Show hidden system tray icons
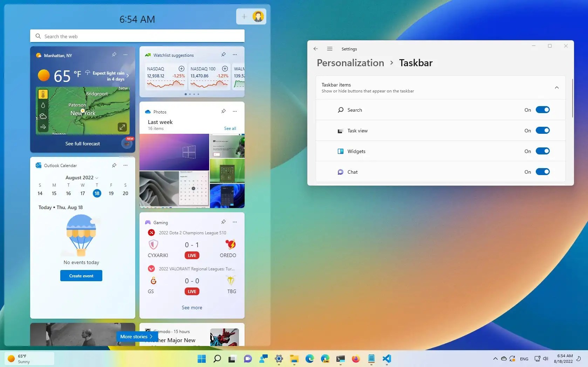 coord(495,359)
